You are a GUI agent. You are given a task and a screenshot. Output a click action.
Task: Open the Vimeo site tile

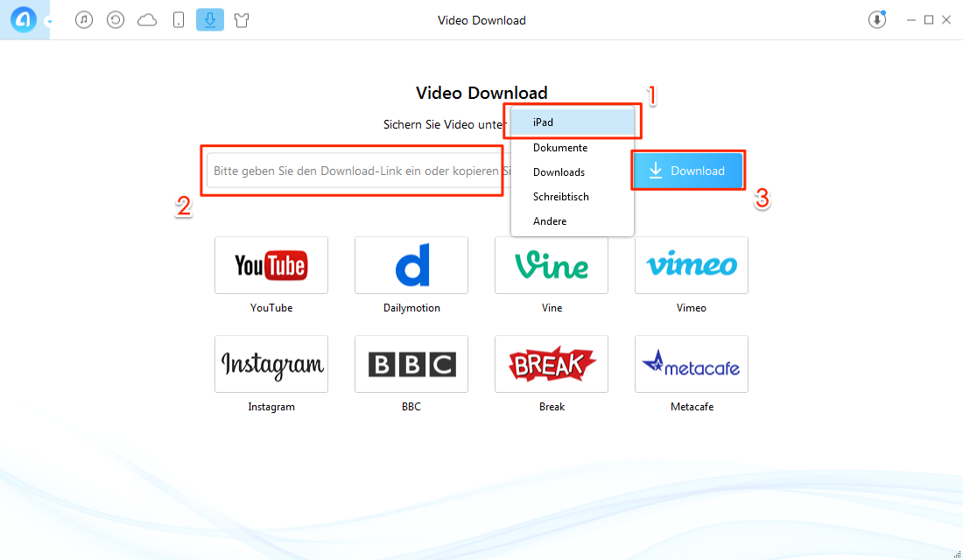click(x=692, y=265)
